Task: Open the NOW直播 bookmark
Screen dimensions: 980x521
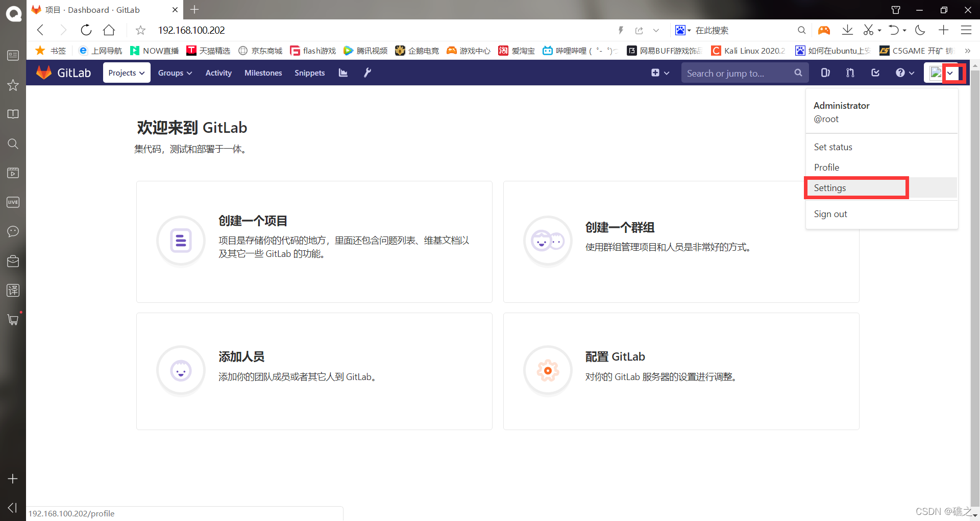Action: pos(155,51)
